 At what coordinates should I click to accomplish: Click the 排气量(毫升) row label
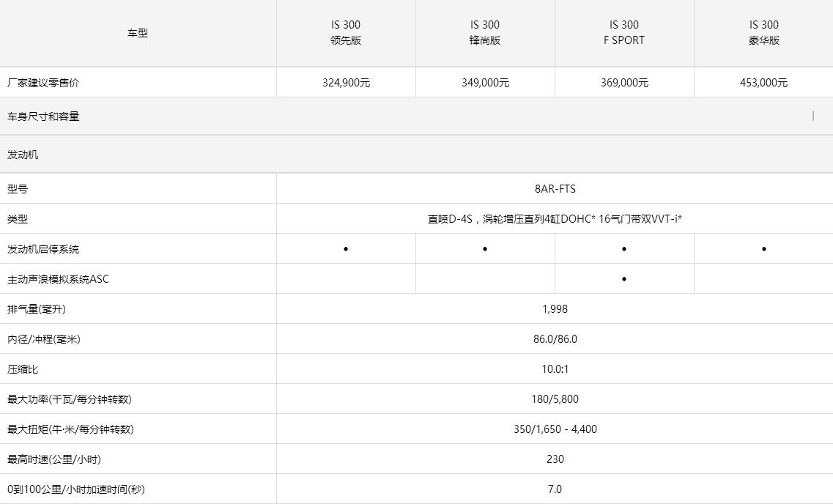click(36, 309)
